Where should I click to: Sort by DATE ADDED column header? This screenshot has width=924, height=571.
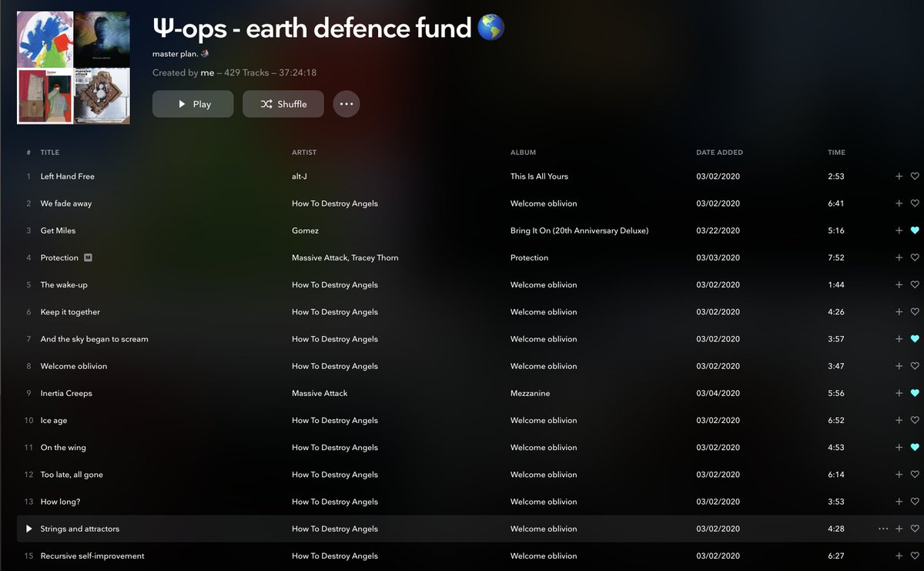pos(719,153)
